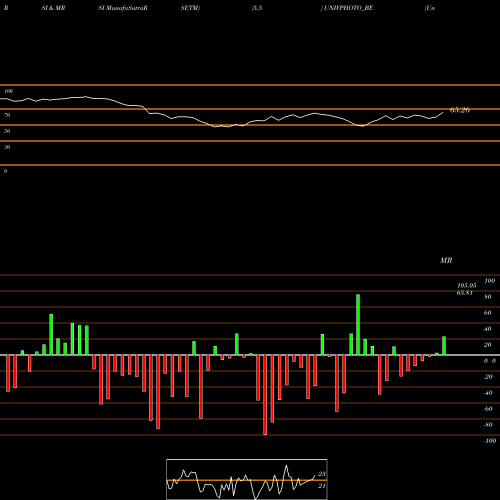Click the 65.81 value near MR chart
Screen dimensions: 500x500
coord(465,293)
